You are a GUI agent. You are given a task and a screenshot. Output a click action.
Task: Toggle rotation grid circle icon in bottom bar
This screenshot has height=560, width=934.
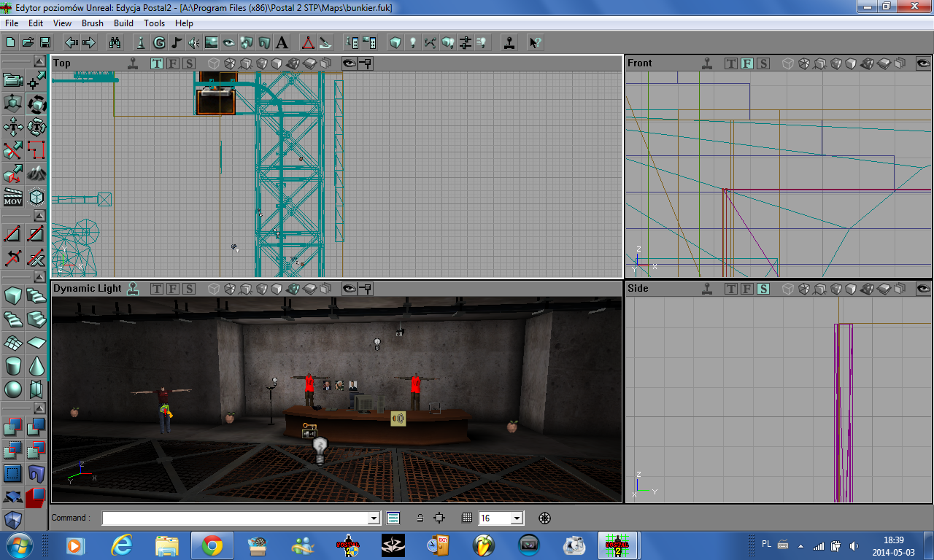pos(544,518)
